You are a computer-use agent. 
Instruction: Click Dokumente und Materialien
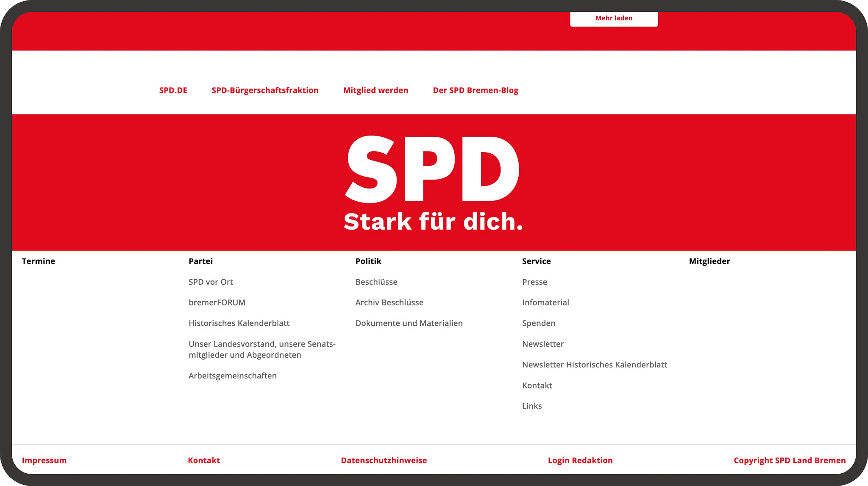coord(409,323)
